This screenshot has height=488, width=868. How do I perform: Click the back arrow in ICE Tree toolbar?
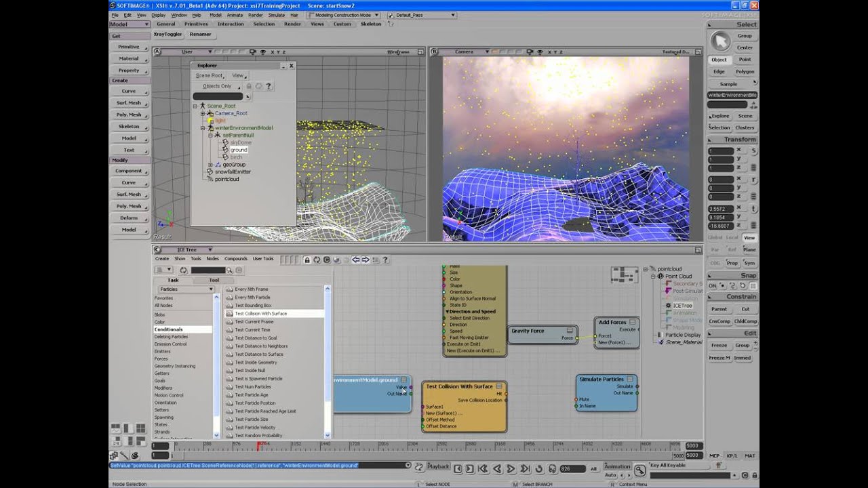(355, 260)
